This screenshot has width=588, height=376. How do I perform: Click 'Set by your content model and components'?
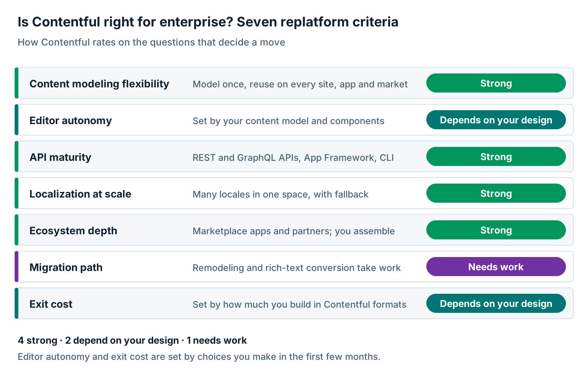click(x=288, y=121)
